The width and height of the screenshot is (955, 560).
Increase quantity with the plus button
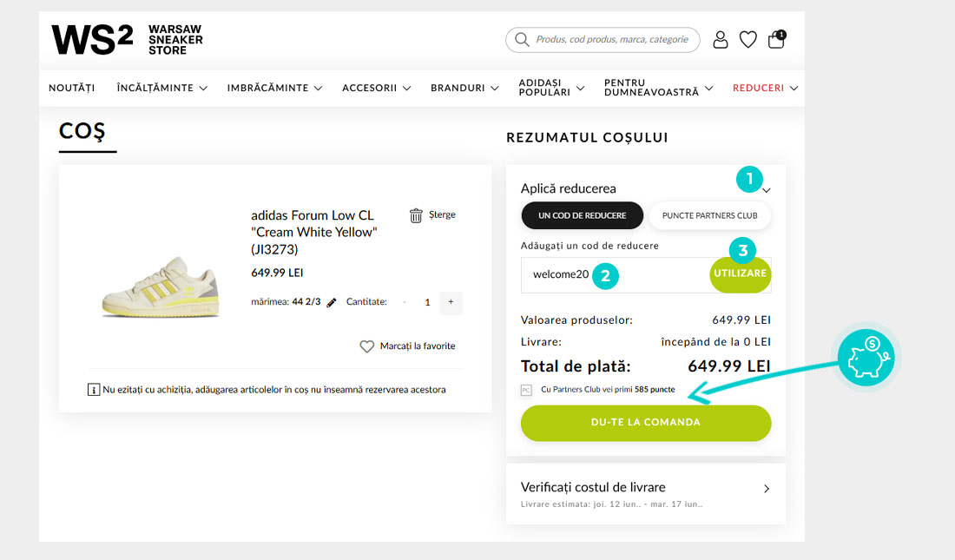451,303
